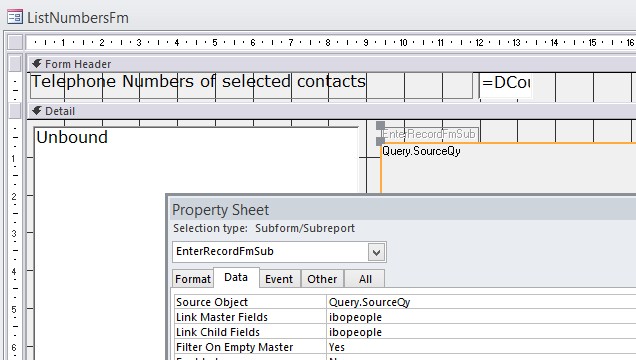Click the Link Child Fields value ibopeople
Image resolution: width=636 pixels, height=360 pixels.
pos(481,332)
